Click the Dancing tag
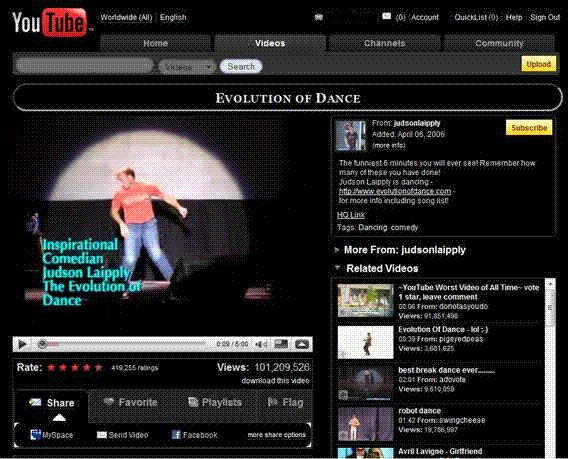568x459 pixels. click(x=373, y=228)
